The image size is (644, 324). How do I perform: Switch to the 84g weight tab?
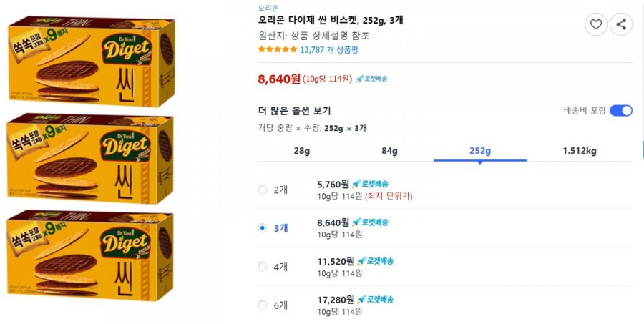click(x=389, y=151)
